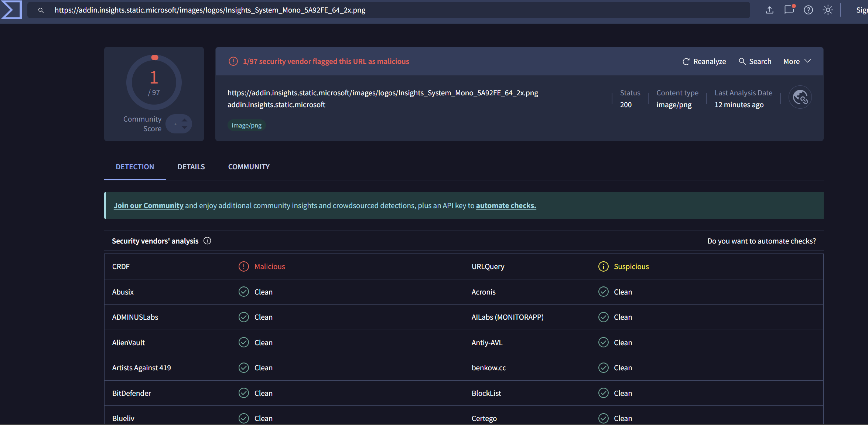This screenshot has height=425, width=868.
Task: Click the Malicious warning icon beside CRDF
Action: [244, 266]
